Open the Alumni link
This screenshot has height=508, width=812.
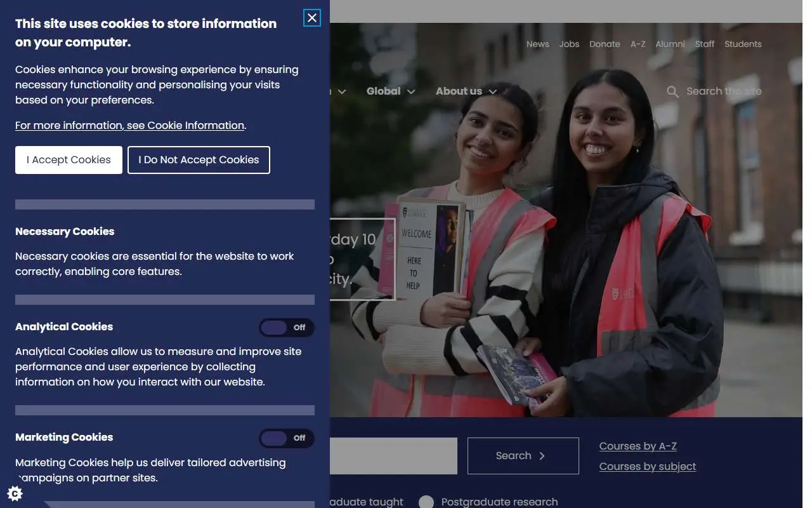point(670,44)
